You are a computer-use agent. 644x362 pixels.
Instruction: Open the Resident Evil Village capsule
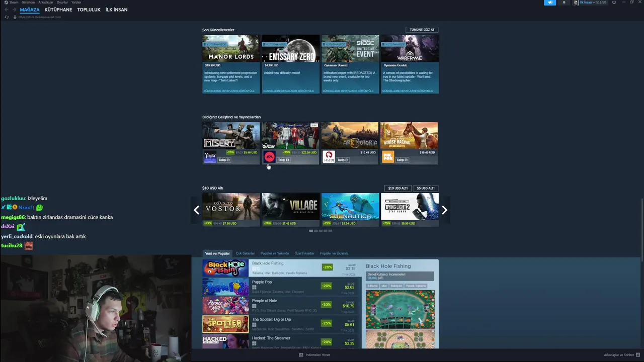[x=290, y=210]
